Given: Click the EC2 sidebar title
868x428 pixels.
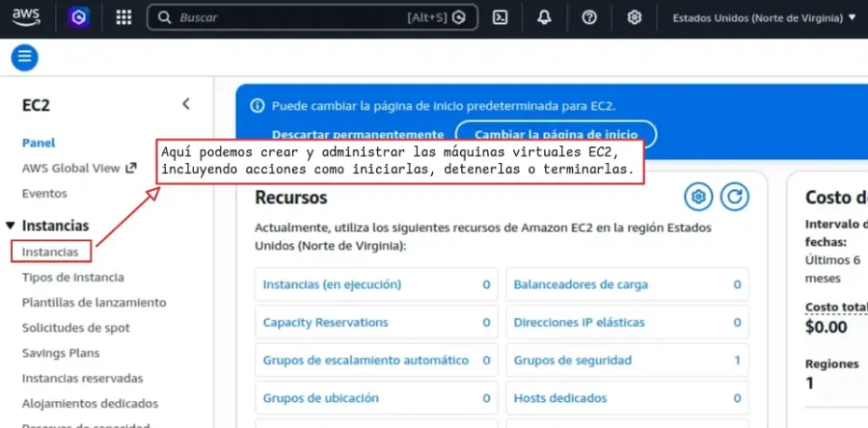Looking at the screenshot, I should pyautogui.click(x=36, y=105).
